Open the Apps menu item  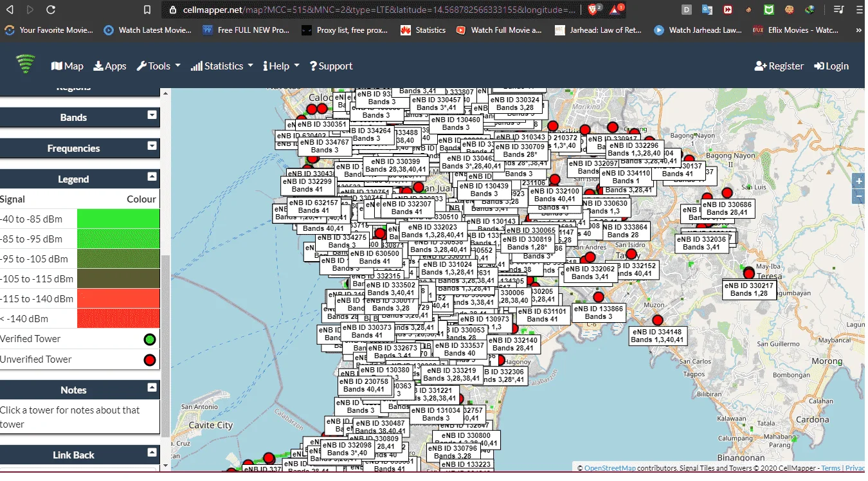click(x=110, y=66)
